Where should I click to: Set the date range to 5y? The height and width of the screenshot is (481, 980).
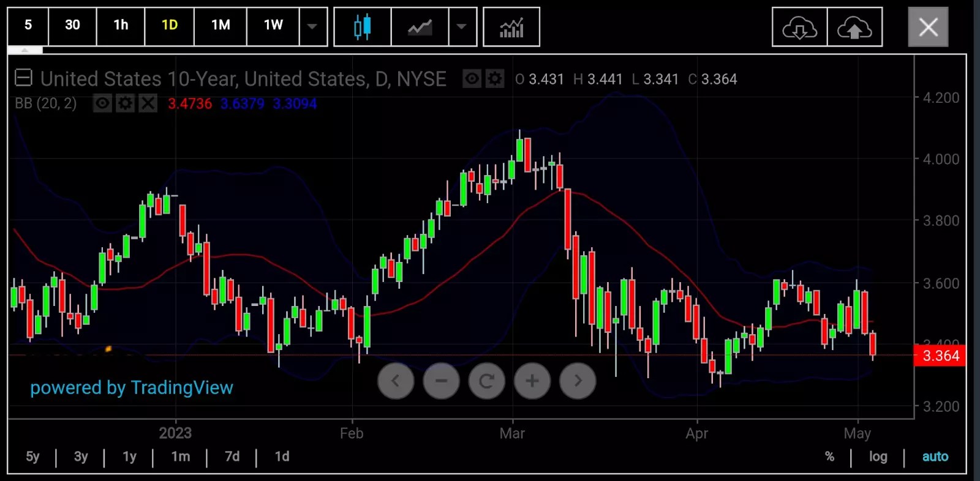click(x=32, y=457)
